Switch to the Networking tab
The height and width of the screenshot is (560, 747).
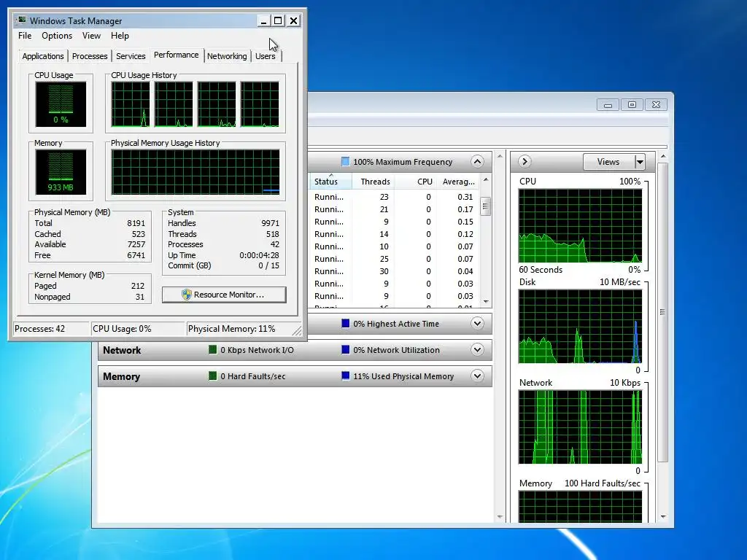click(227, 56)
